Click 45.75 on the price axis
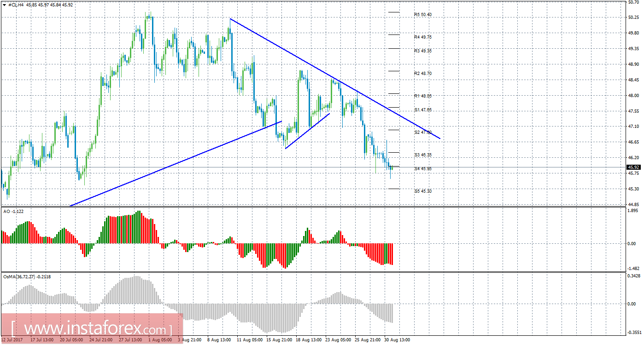Screen dimensions: 644x345 tap(634, 173)
